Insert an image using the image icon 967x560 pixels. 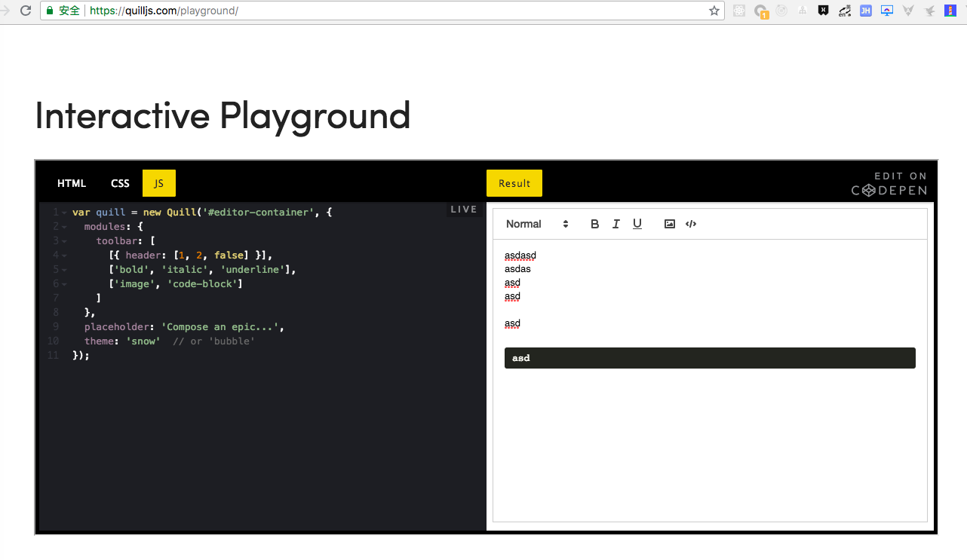pos(670,224)
